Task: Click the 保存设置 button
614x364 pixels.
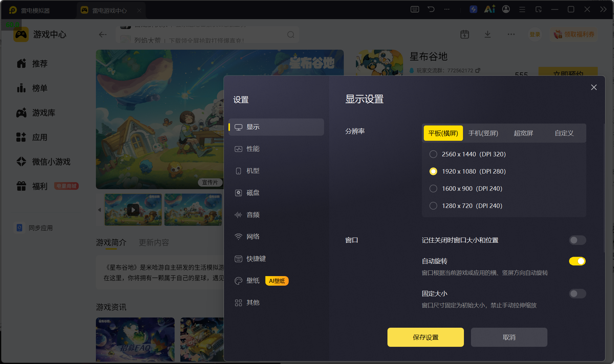Action: (425, 337)
